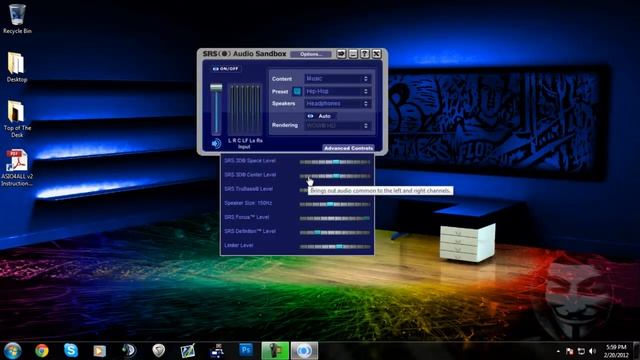Open the Options menu in SRS Audio Sandbox
640x360 pixels.
tap(311, 54)
